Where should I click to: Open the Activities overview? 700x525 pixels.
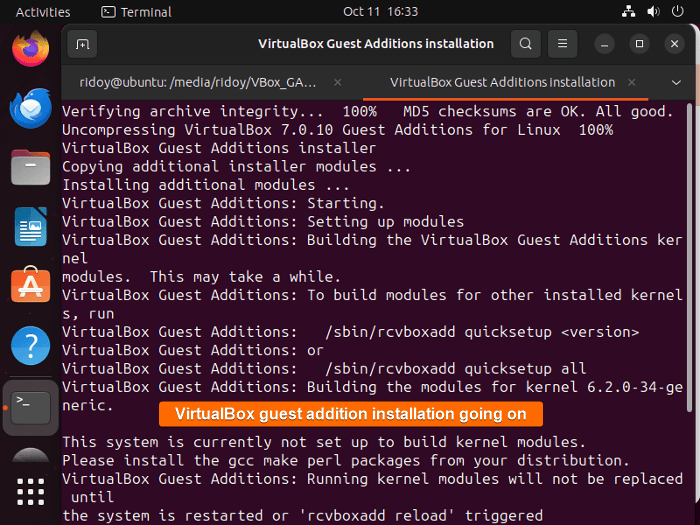[x=43, y=12]
